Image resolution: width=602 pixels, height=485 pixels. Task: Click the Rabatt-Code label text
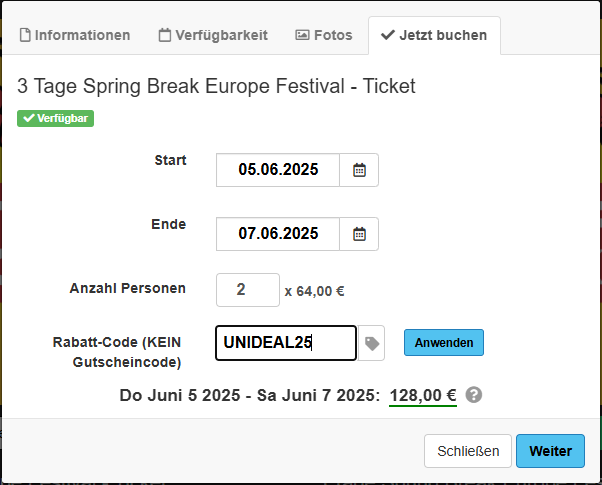pyautogui.click(x=117, y=351)
